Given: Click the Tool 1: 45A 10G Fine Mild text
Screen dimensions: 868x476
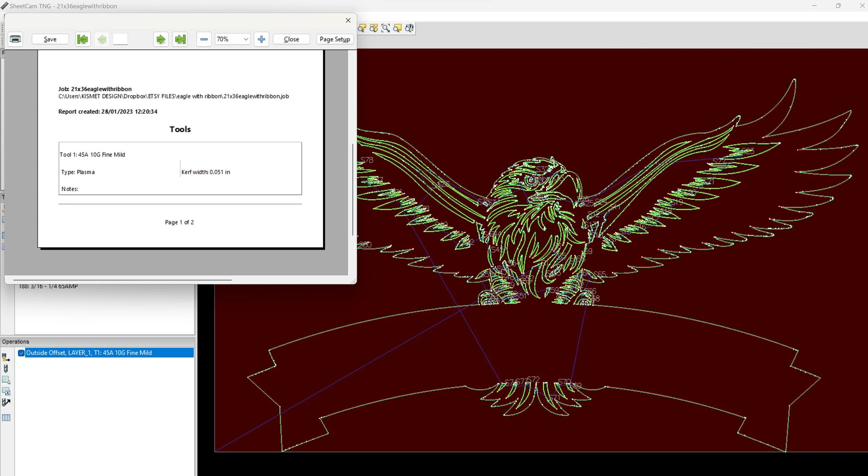Looking at the screenshot, I should tap(92, 155).
